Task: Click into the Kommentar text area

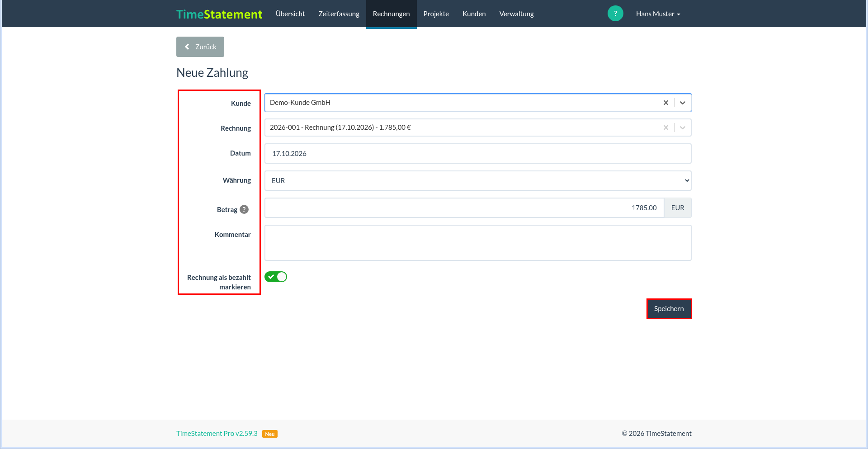Action: coord(478,243)
